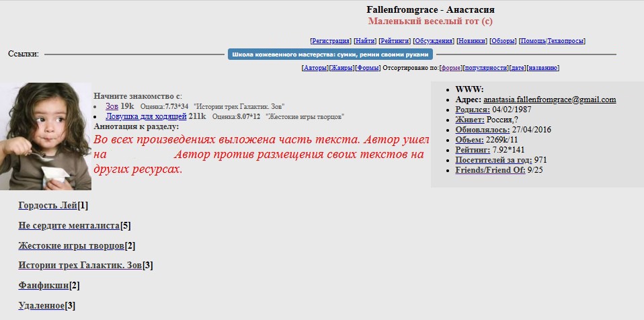
Task: Sort the works by названию
Action: tap(543, 68)
